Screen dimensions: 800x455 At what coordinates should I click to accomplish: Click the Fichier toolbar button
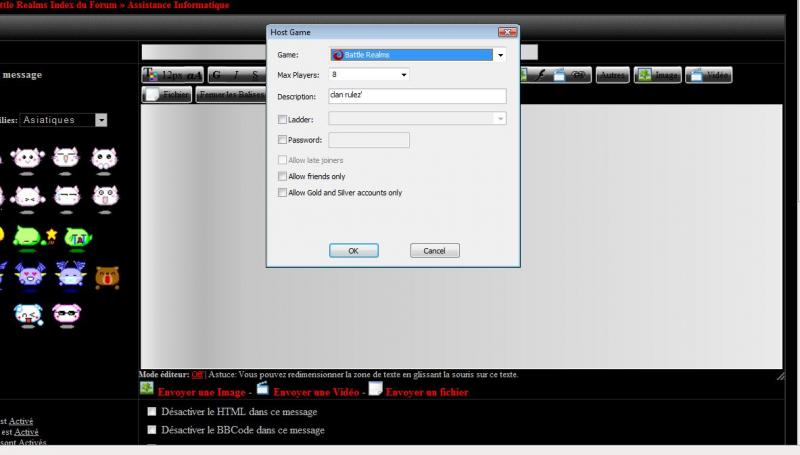[167, 94]
